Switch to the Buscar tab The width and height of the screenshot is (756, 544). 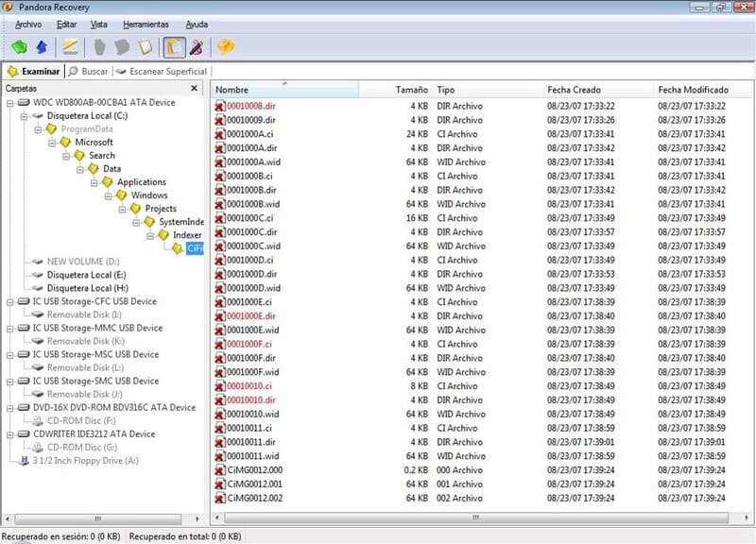click(89, 71)
